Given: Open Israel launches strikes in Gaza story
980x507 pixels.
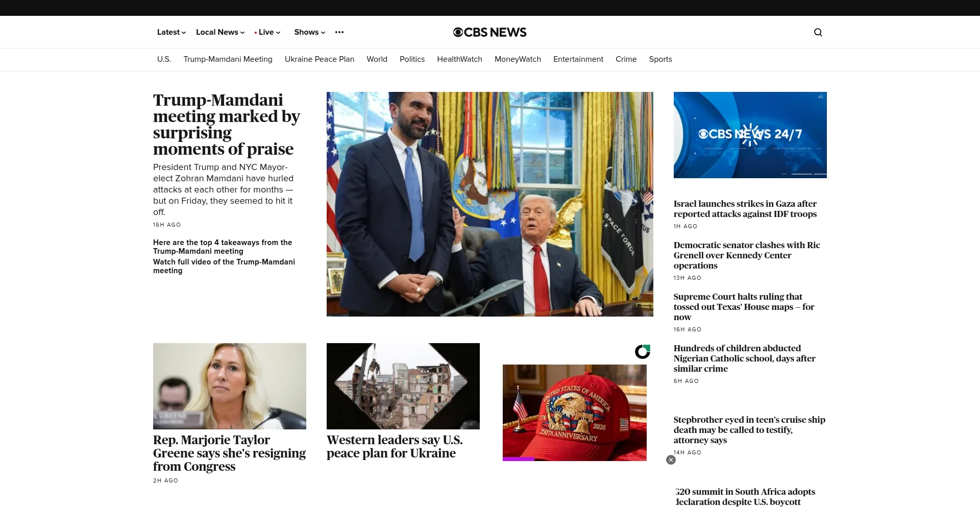Looking at the screenshot, I should (x=745, y=209).
